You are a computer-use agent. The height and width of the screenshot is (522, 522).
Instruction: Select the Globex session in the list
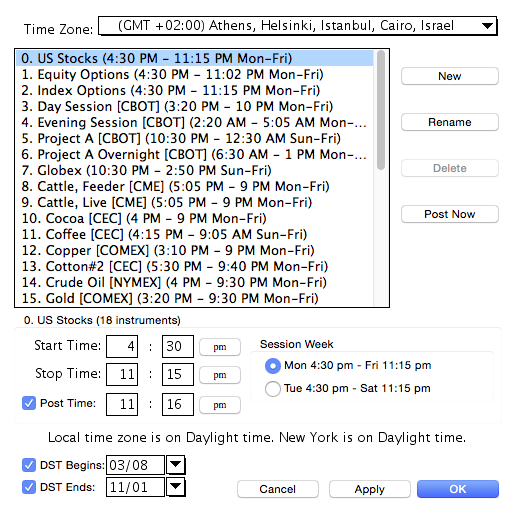pyautogui.click(x=194, y=170)
